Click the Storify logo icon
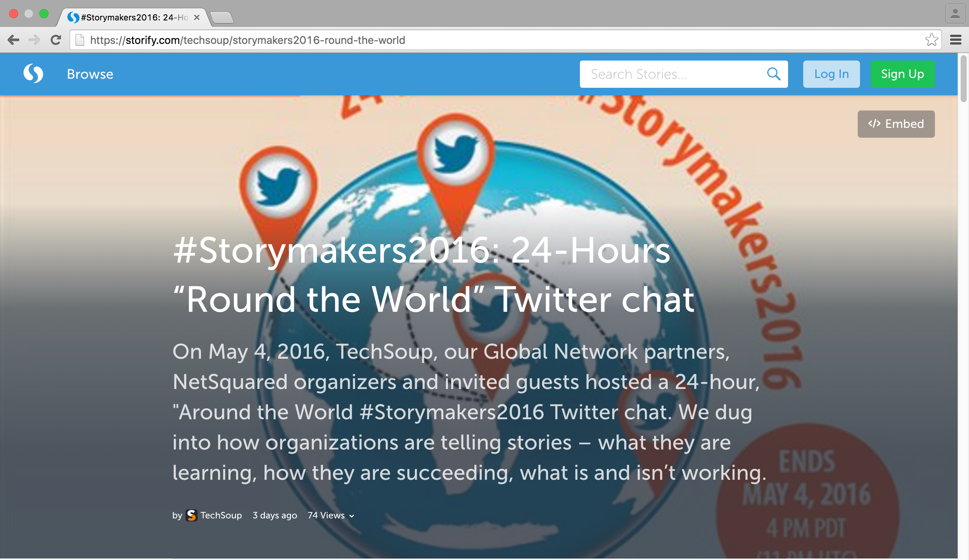The width and height of the screenshot is (969, 560). (33, 73)
